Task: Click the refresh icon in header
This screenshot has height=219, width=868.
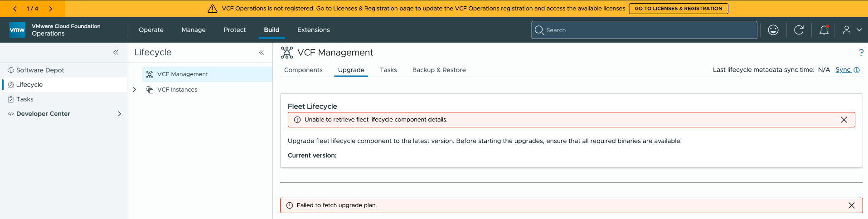Action: (x=799, y=30)
